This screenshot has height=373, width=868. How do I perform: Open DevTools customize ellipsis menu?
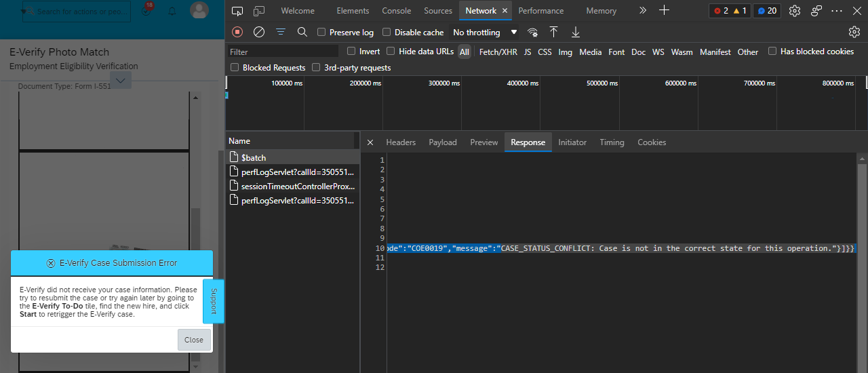tap(837, 11)
